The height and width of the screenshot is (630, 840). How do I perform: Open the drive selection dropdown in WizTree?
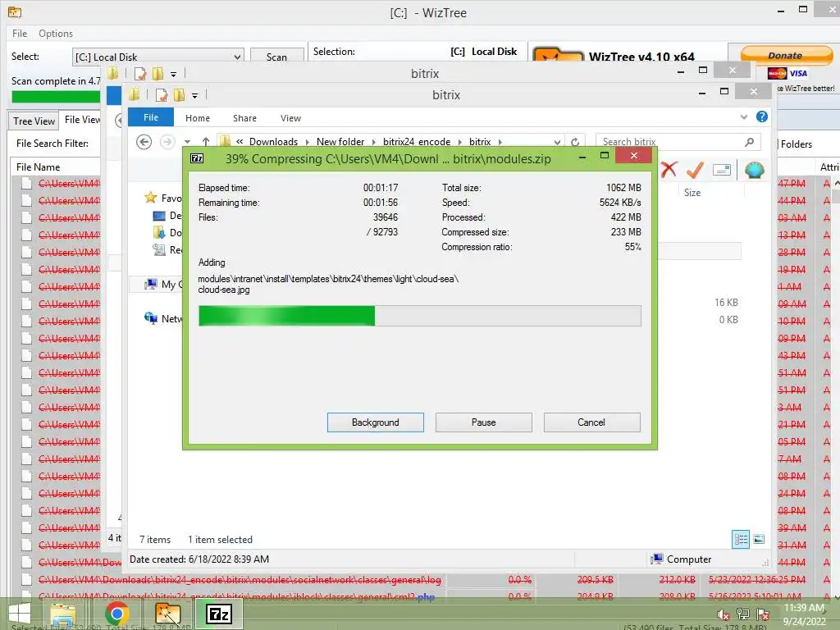(237, 57)
